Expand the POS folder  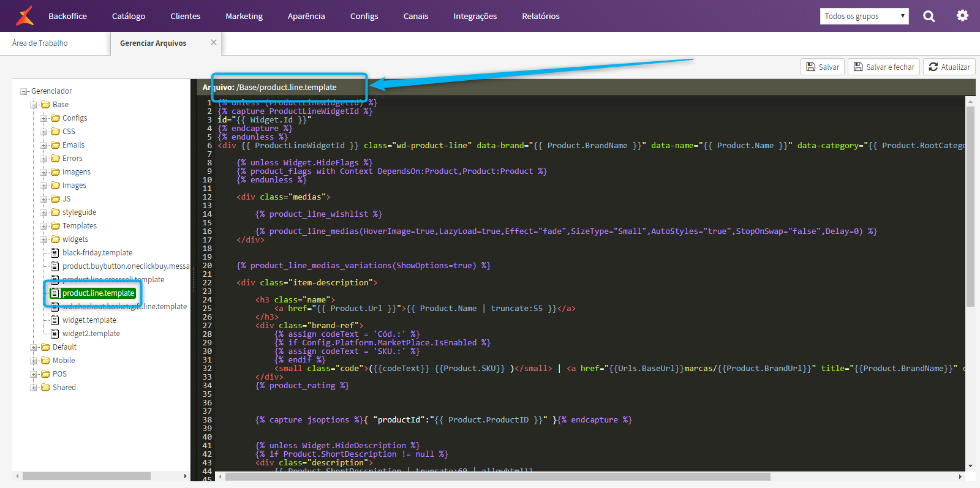coord(34,374)
